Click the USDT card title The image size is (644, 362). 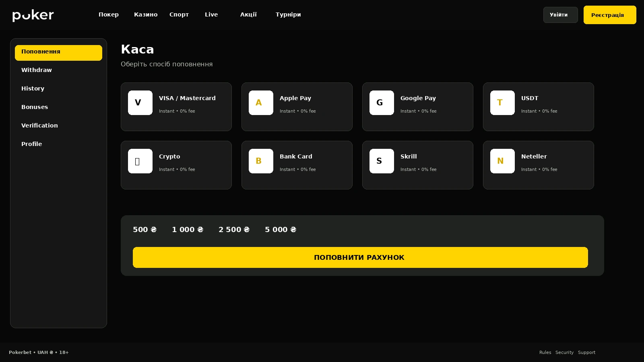[530, 98]
